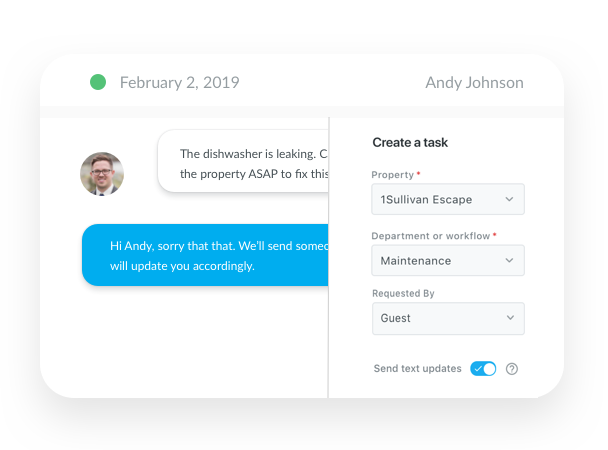This screenshot has width=608, height=450.
Task: Open the help question mark icon
Action: pyautogui.click(x=512, y=369)
